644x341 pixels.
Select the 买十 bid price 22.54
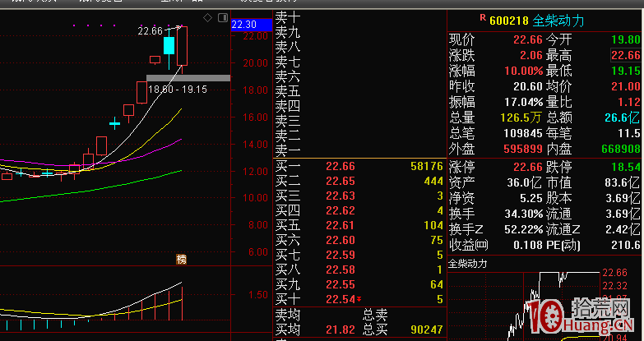pos(341,300)
